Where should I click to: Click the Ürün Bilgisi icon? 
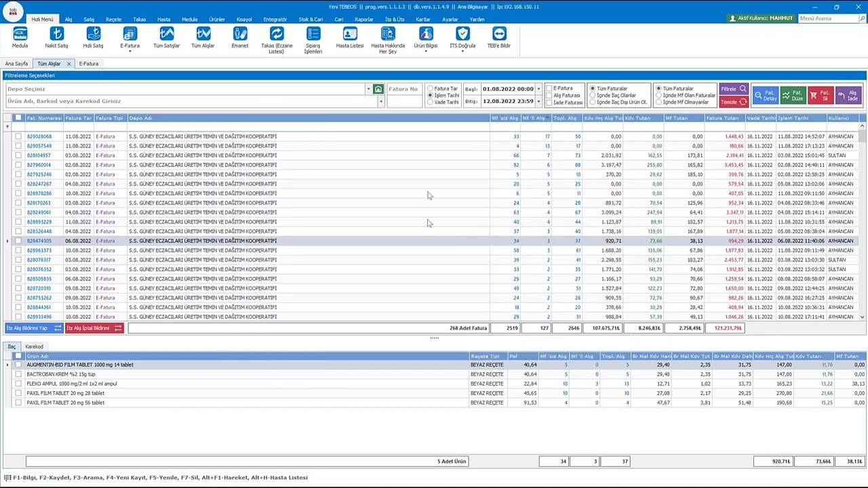coord(426,38)
